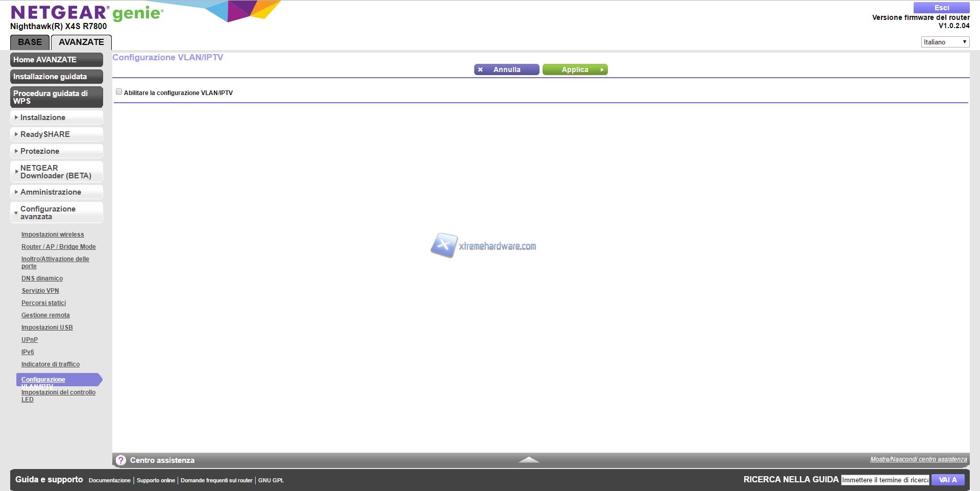Image resolution: width=980 pixels, height=491 pixels.
Task: Click the guide search input field
Action: pyautogui.click(x=885, y=480)
